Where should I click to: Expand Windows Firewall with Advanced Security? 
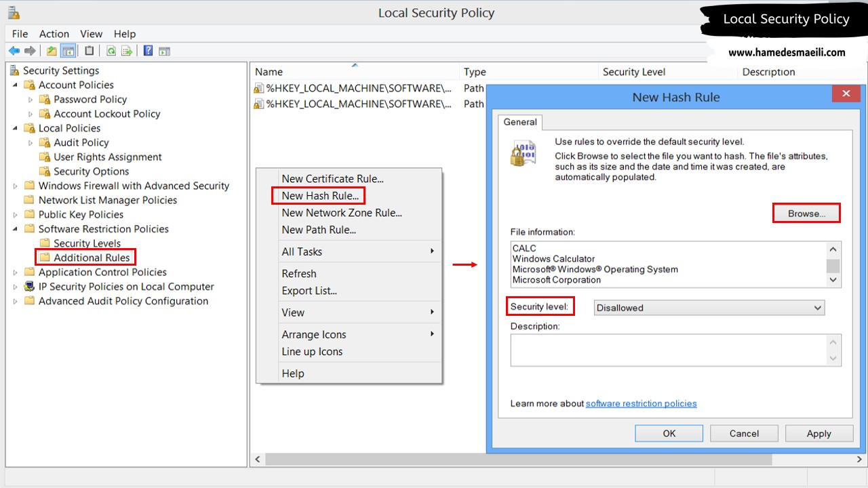[16, 186]
